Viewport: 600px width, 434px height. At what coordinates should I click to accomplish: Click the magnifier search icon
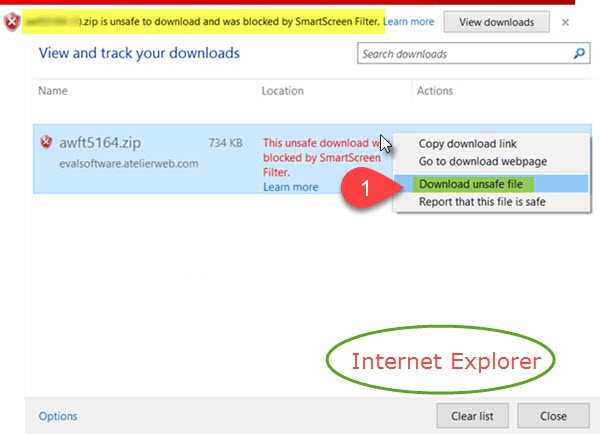pos(579,53)
